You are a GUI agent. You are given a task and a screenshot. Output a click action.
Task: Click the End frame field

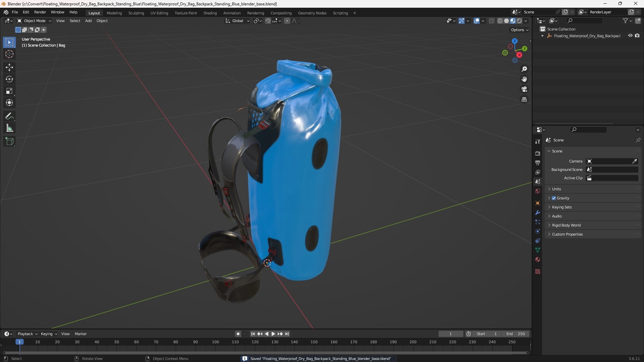point(516,334)
